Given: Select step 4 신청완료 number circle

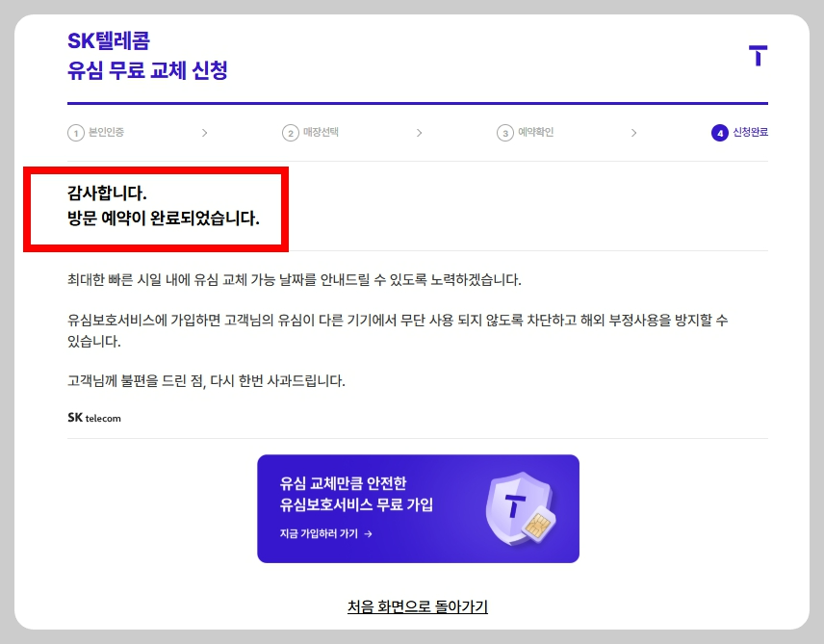Looking at the screenshot, I should [x=720, y=133].
